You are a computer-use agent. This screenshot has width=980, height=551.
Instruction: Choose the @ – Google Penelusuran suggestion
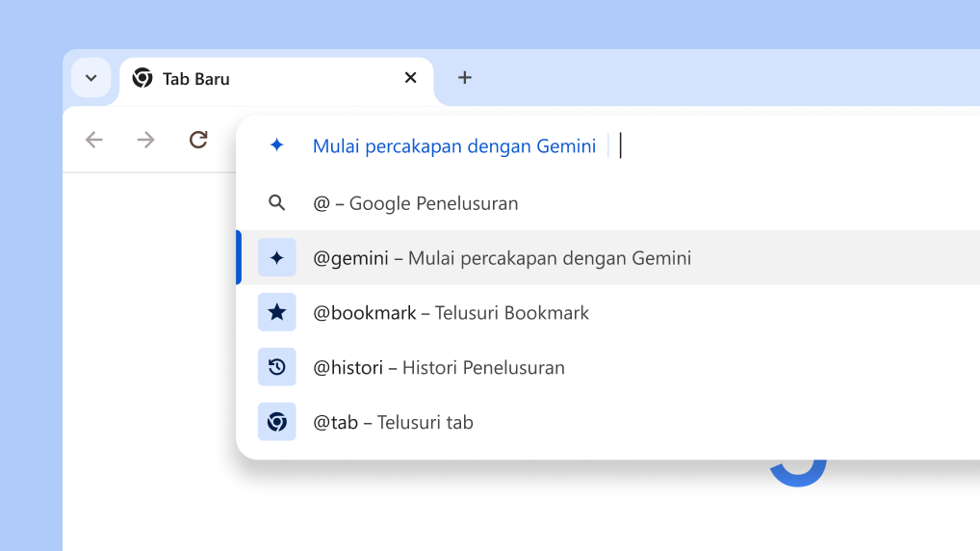tap(610, 202)
